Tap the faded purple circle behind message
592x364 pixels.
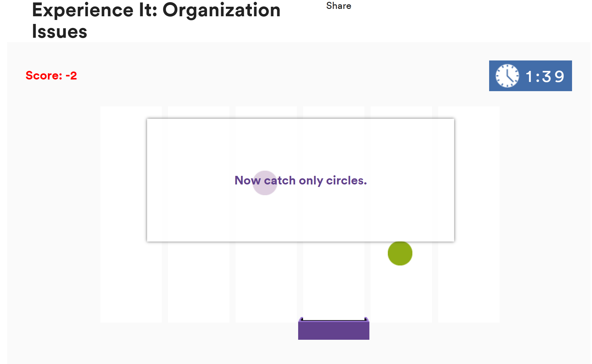click(x=265, y=183)
